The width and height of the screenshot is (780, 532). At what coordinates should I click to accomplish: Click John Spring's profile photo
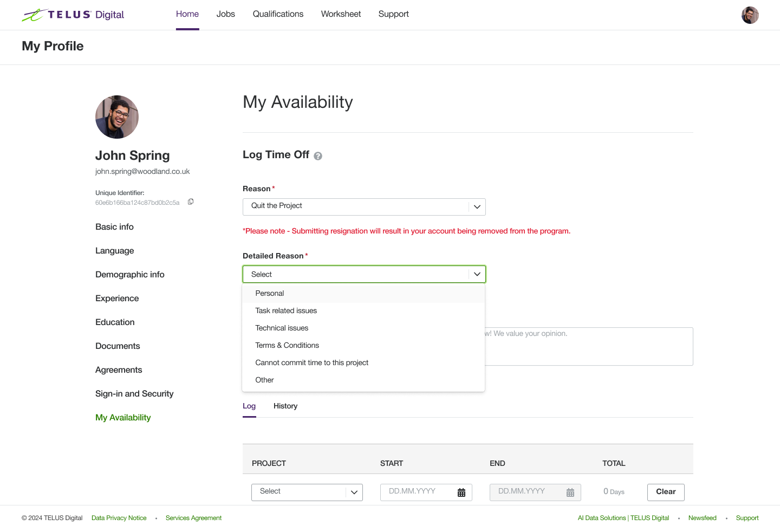click(117, 117)
